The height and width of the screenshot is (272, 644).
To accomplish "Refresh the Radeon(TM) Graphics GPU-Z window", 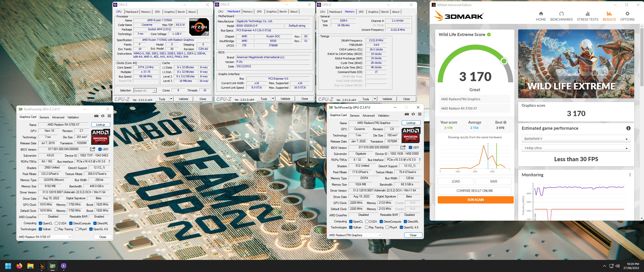I will tap(413, 114).
